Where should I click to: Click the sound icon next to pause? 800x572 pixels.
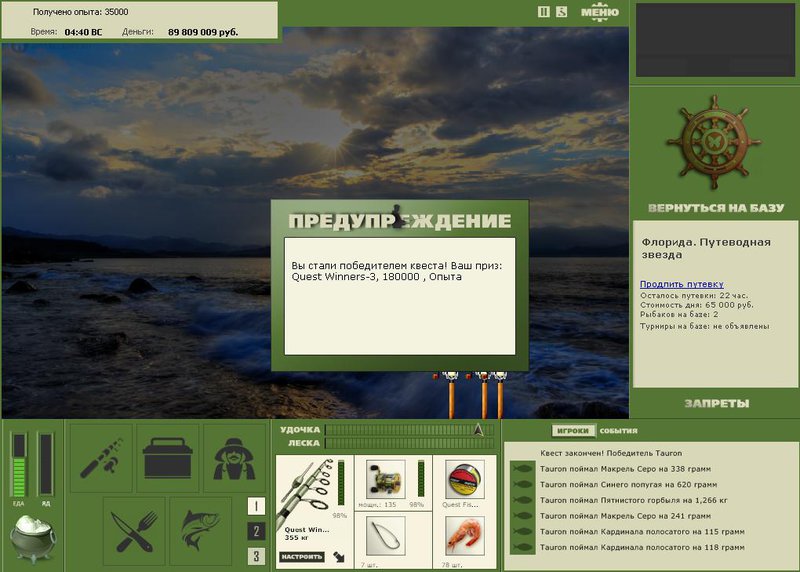pyautogui.click(x=561, y=12)
